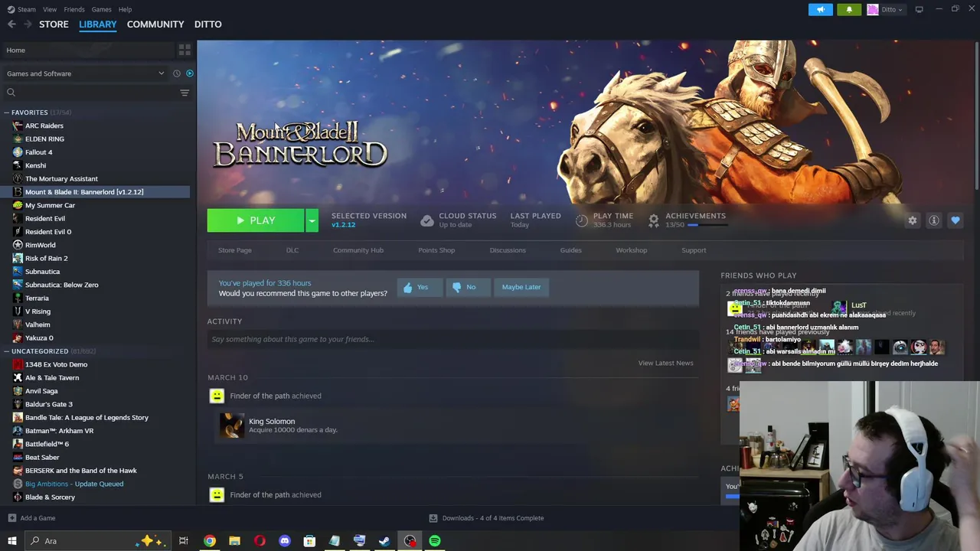
Task: Open the Support link
Action: click(694, 250)
